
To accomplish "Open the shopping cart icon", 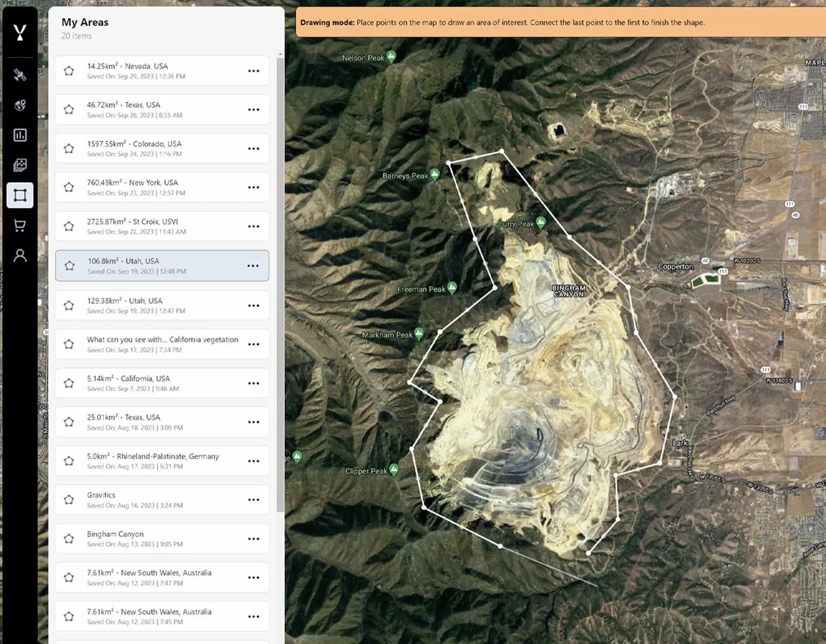I will (20, 225).
